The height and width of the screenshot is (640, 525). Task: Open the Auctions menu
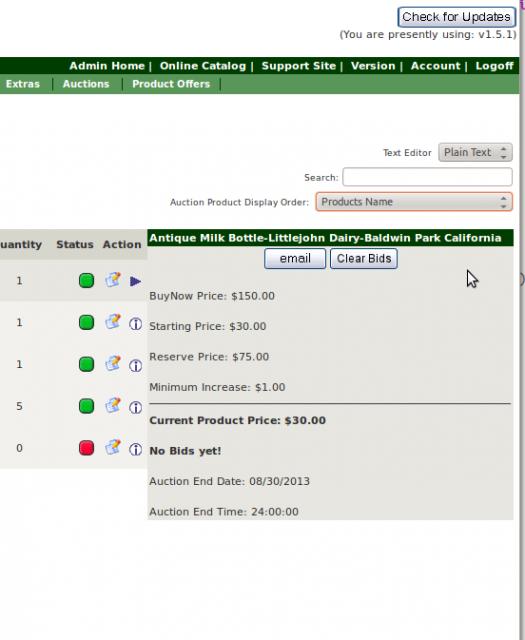coord(86,84)
